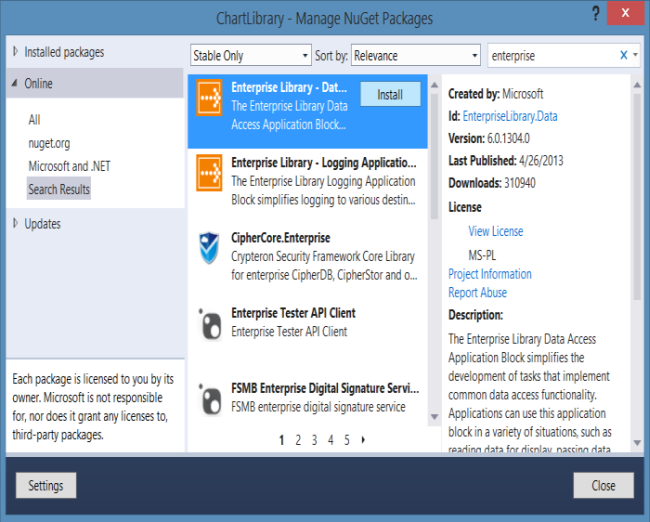Click the Enterprise Library Logging package icon

[209, 172]
